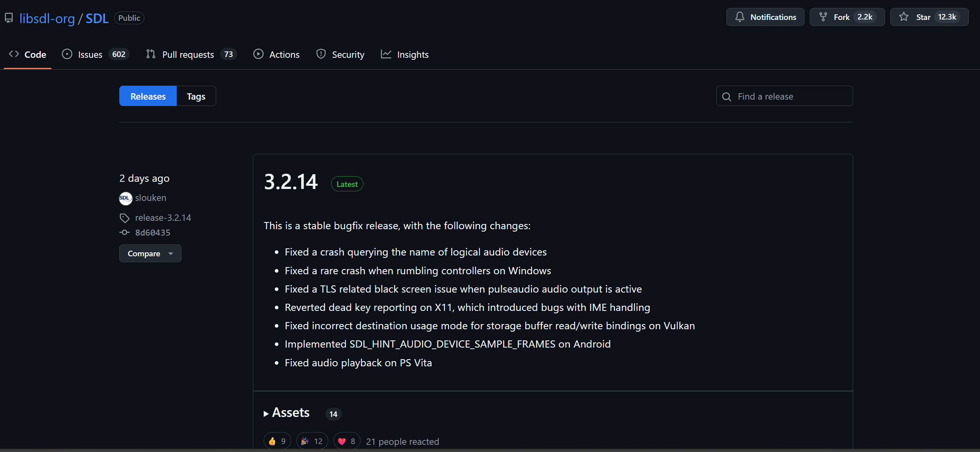Screen dimensions: 980x452
Task: Open the libsdl-org organization link
Action: (x=47, y=18)
